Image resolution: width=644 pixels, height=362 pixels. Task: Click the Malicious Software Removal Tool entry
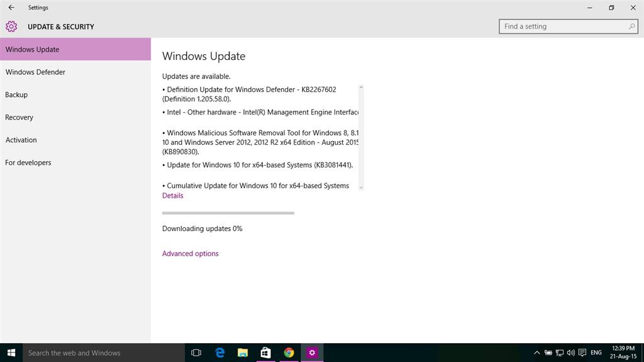pos(260,142)
